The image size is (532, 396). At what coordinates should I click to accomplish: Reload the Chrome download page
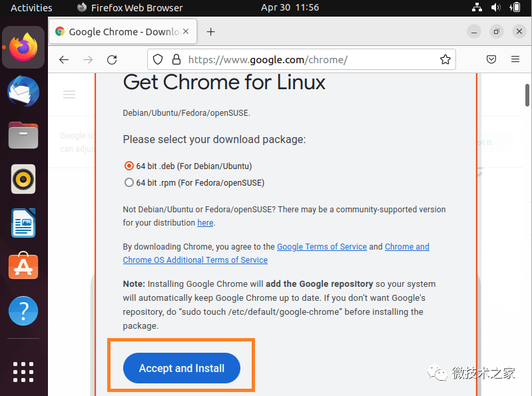pos(112,60)
